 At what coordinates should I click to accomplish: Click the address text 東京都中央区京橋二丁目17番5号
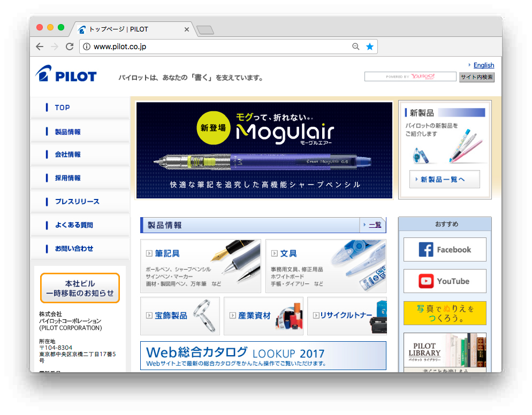[78, 357]
